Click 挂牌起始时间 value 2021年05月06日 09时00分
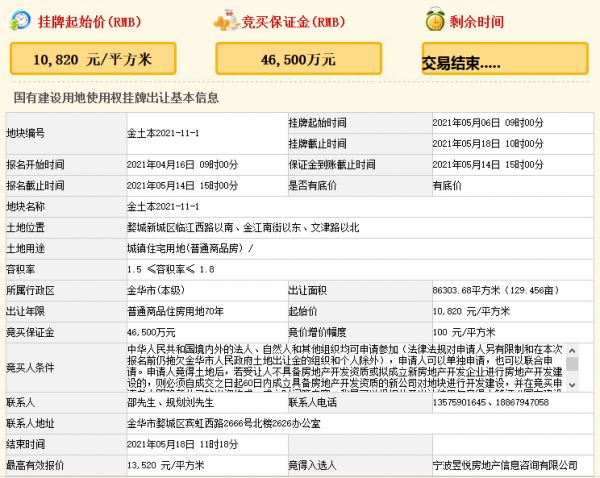This screenshot has height=478, width=600. point(488,123)
